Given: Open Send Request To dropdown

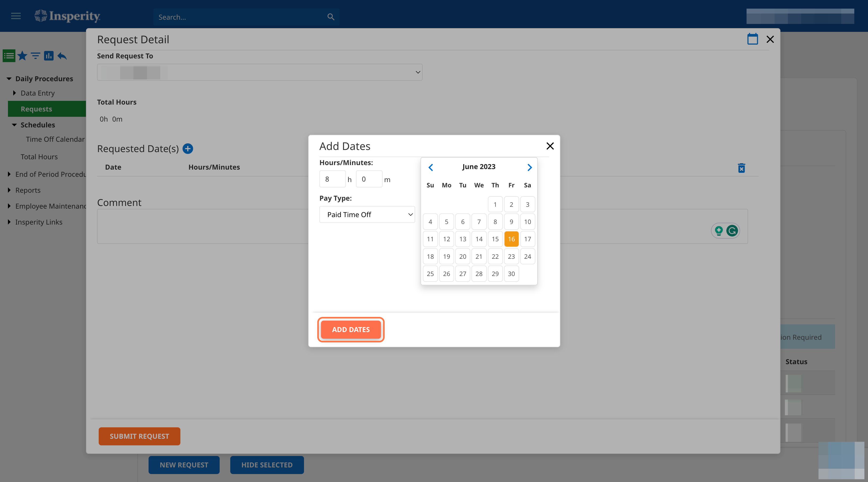Looking at the screenshot, I should 259,72.
